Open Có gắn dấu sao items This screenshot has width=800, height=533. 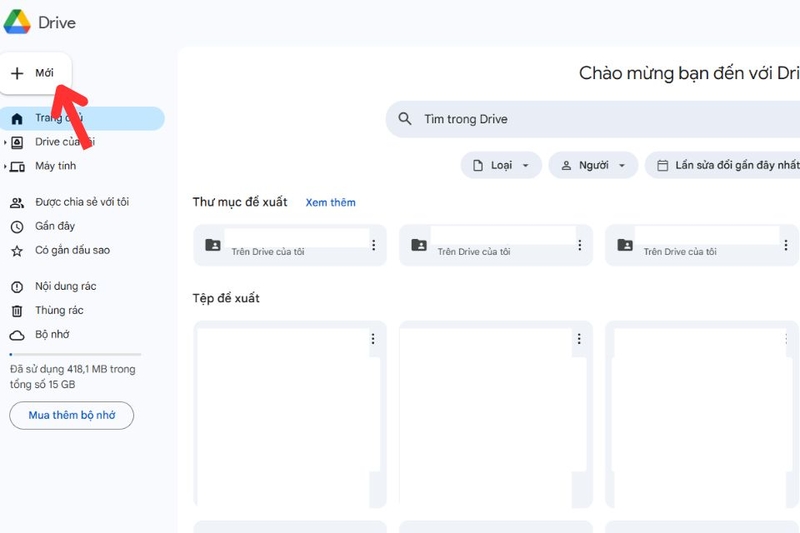point(72,250)
